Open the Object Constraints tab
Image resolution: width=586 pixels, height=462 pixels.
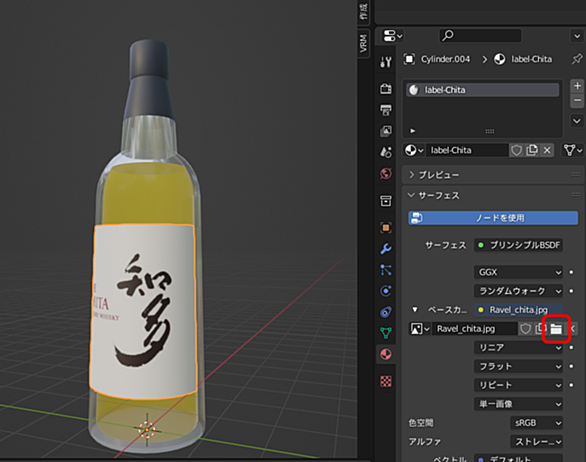(386, 312)
